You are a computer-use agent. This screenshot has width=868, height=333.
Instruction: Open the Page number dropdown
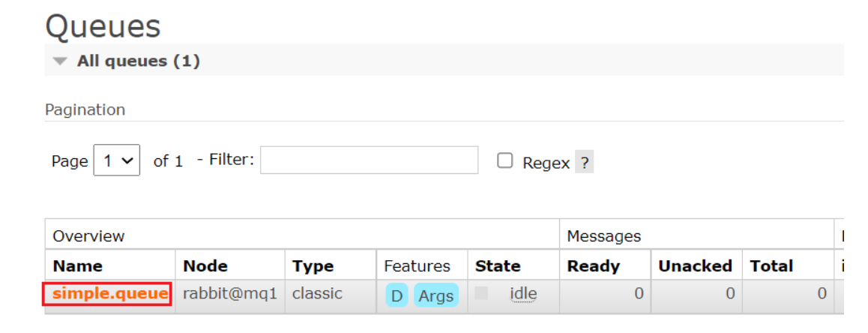pyautogui.click(x=116, y=160)
